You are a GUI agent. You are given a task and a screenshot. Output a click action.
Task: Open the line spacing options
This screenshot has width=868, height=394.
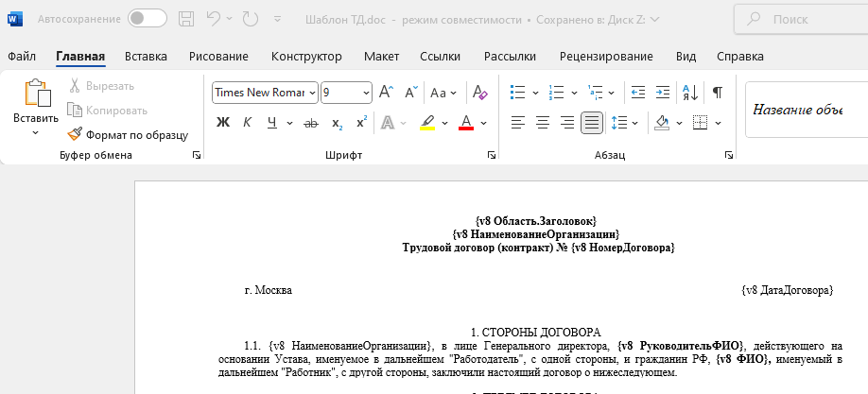click(x=624, y=123)
